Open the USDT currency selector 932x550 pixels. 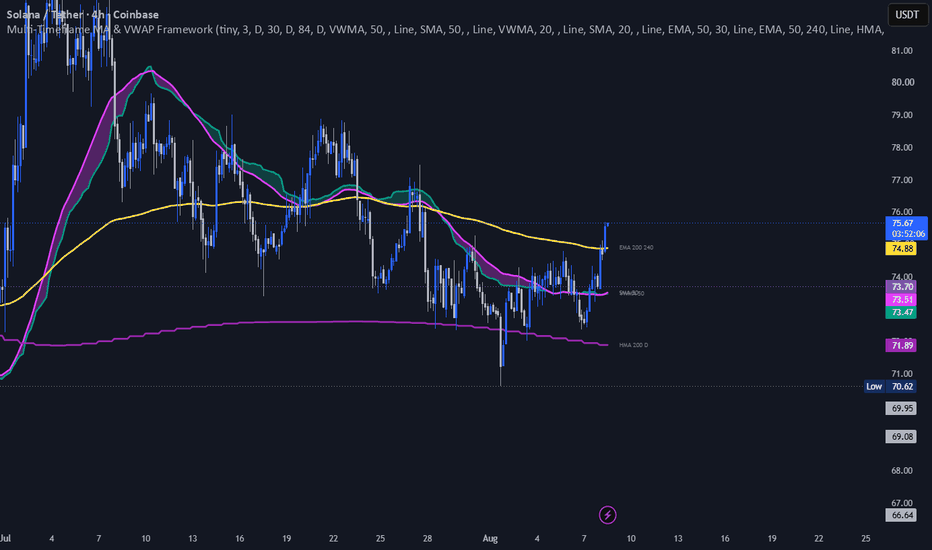(x=907, y=15)
